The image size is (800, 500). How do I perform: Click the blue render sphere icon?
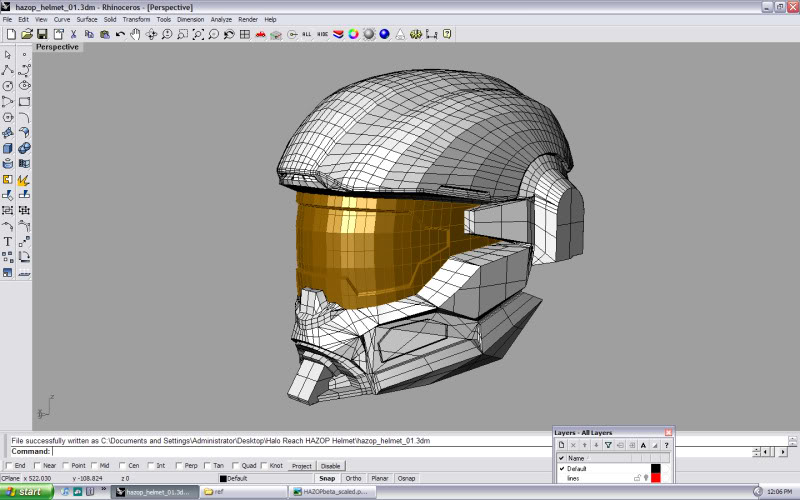(x=385, y=34)
